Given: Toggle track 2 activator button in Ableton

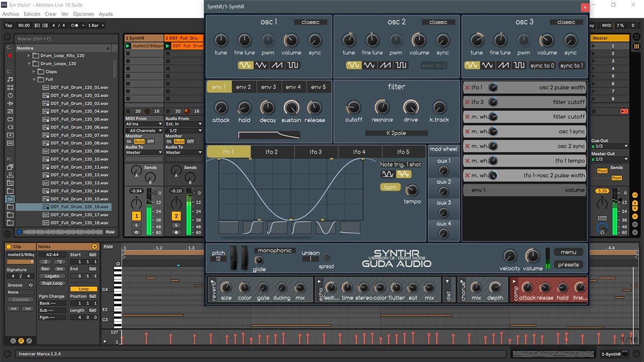Looking at the screenshot, I should (176, 216).
